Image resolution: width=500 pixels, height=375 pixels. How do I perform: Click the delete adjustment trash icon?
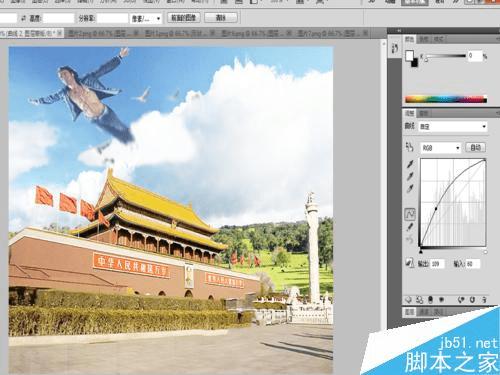(x=484, y=300)
